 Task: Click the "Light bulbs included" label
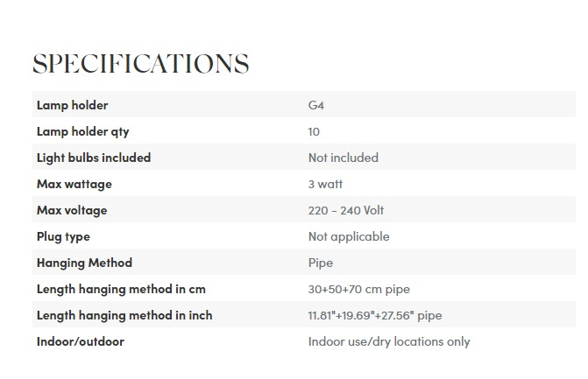[x=94, y=158]
